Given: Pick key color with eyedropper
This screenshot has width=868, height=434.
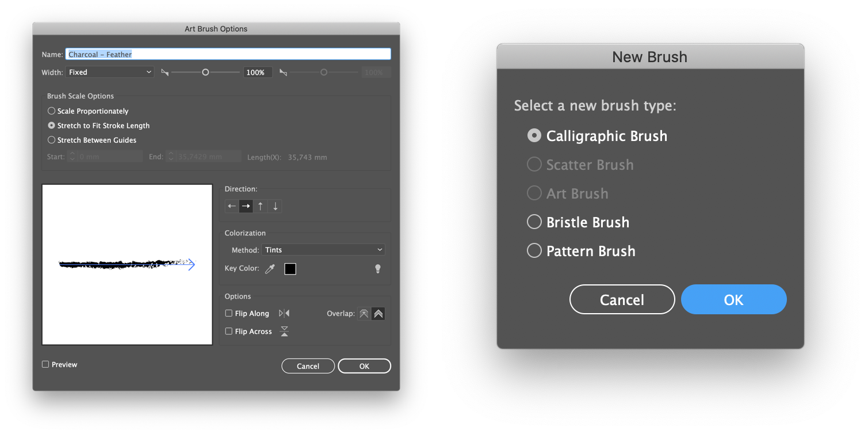Looking at the screenshot, I should click(x=270, y=269).
